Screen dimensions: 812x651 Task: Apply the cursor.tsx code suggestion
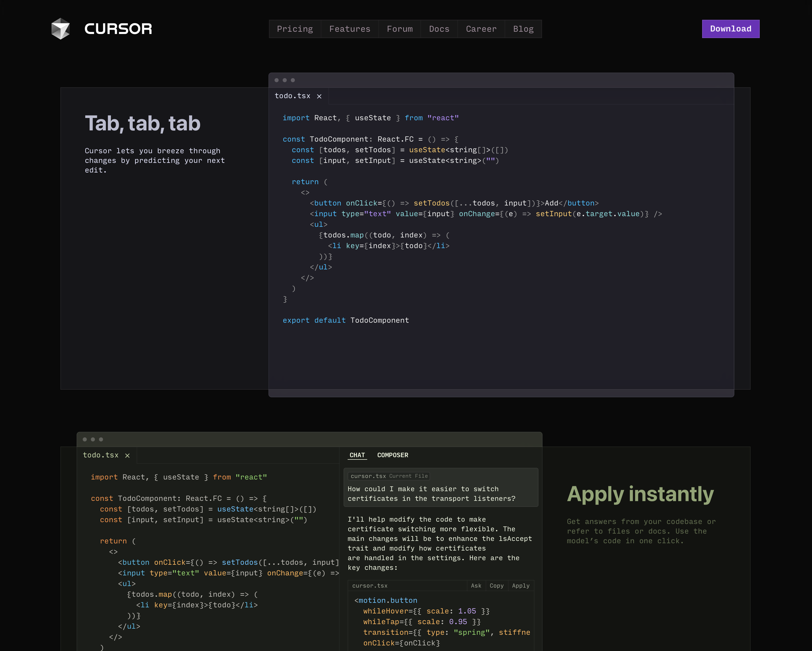coord(520,586)
